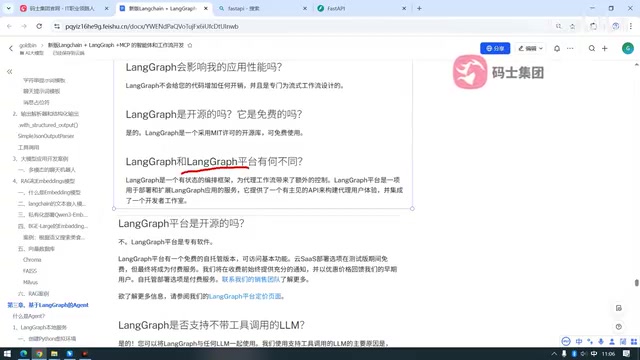Select 第三章 基于LangGraph的Agent outline heading
Viewport: 640px width, 360px height.
(x=48, y=305)
